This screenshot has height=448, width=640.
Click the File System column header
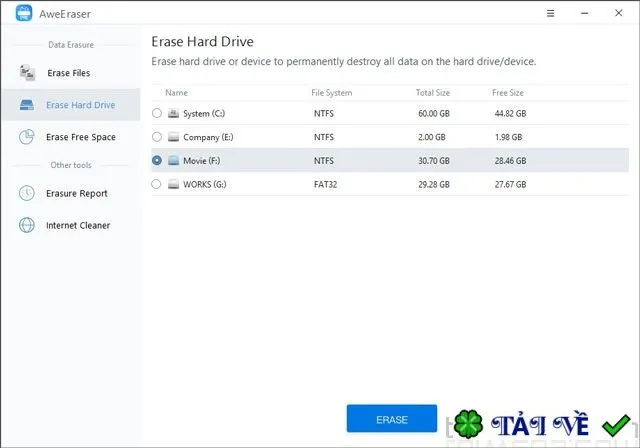pyautogui.click(x=331, y=93)
